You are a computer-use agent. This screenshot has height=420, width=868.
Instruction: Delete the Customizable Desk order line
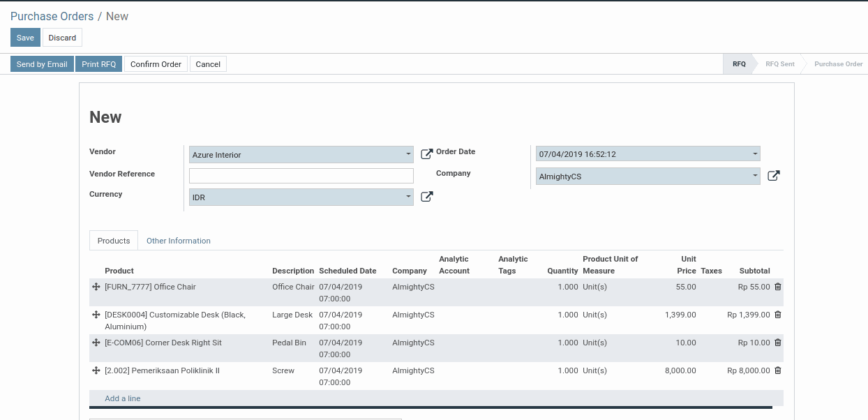click(778, 315)
